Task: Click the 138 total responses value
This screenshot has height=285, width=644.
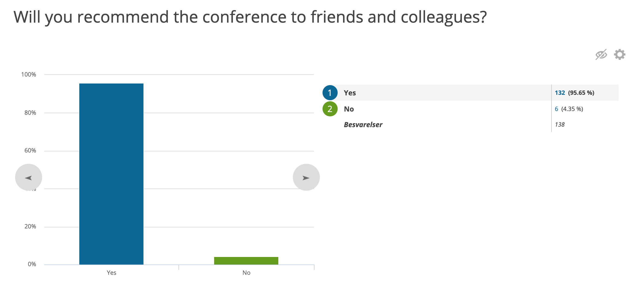Action: tap(560, 124)
